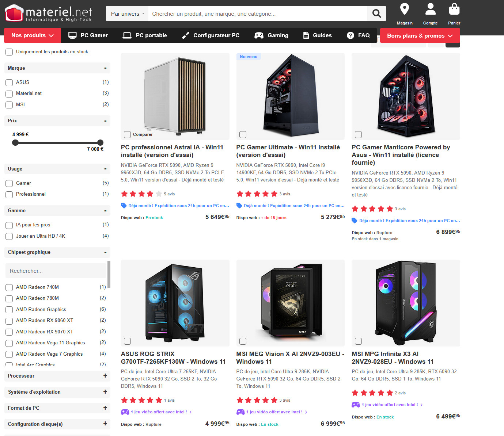Click the tag icon on Manticore offer
Image resolution: width=504 pixels, height=436 pixels.
coord(355,221)
